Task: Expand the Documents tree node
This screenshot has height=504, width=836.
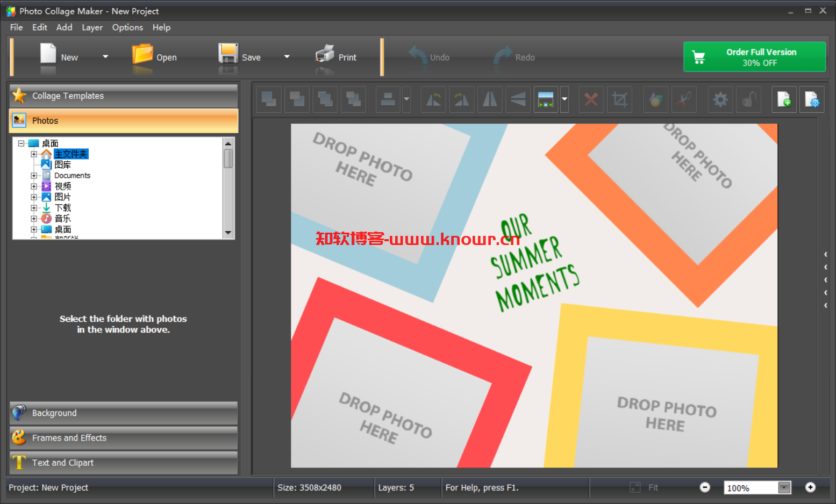Action: [x=34, y=176]
